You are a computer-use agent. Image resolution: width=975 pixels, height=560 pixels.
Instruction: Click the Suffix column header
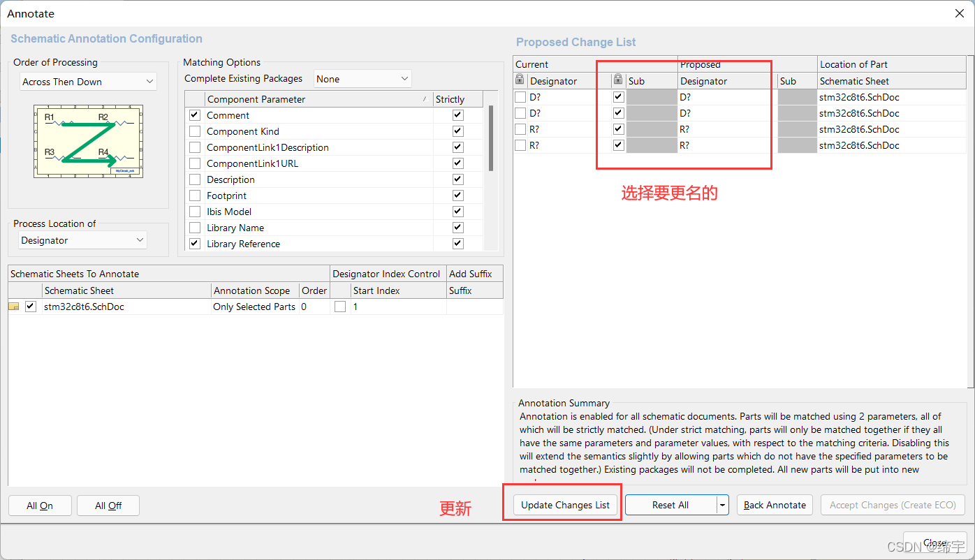[475, 290]
